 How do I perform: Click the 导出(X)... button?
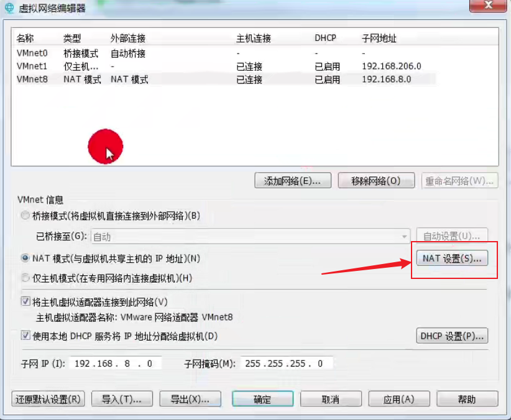(x=190, y=399)
